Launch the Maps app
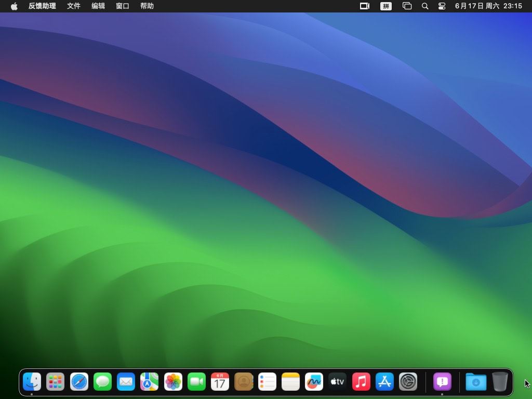 pos(150,382)
